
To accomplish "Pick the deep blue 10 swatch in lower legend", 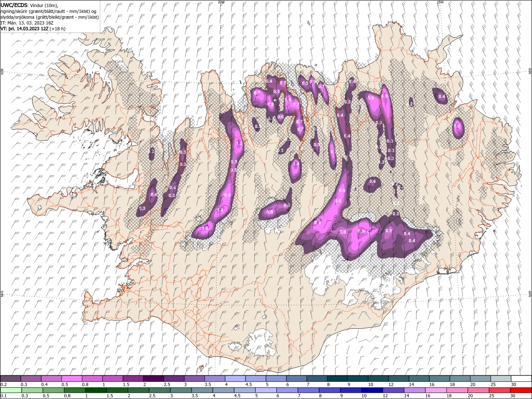I will pyautogui.click(x=372, y=390).
